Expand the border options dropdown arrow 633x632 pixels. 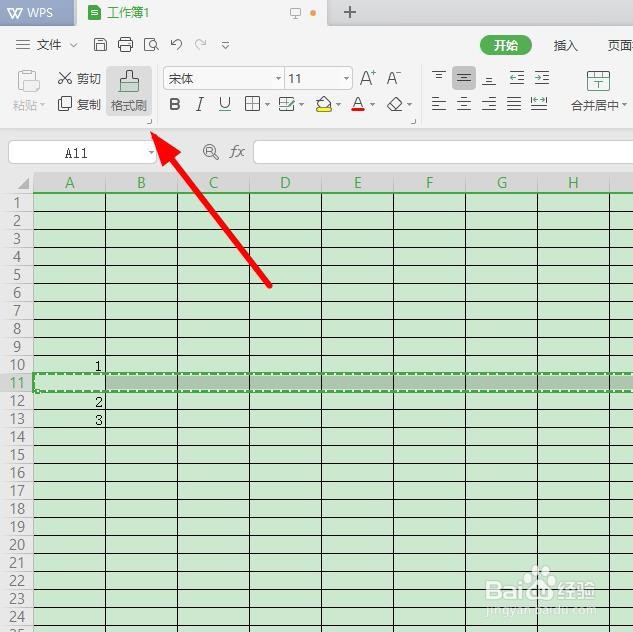pyautogui.click(x=267, y=105)
